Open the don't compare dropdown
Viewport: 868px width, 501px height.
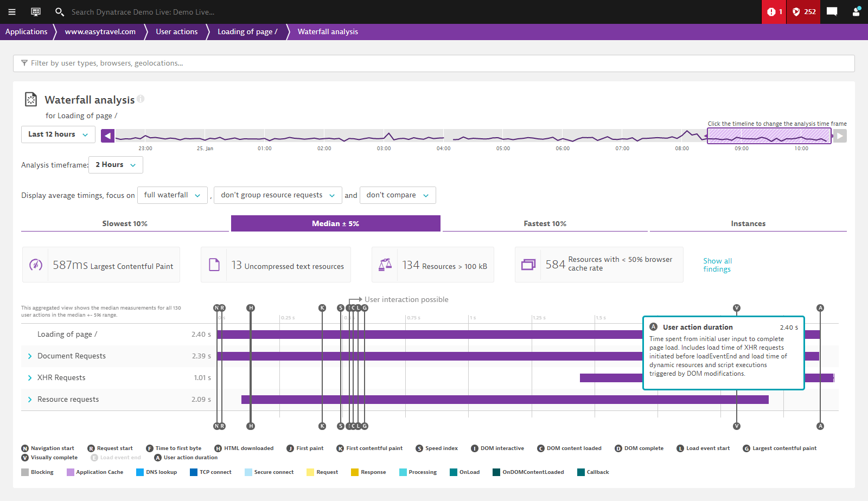click(x=398, y=195)
